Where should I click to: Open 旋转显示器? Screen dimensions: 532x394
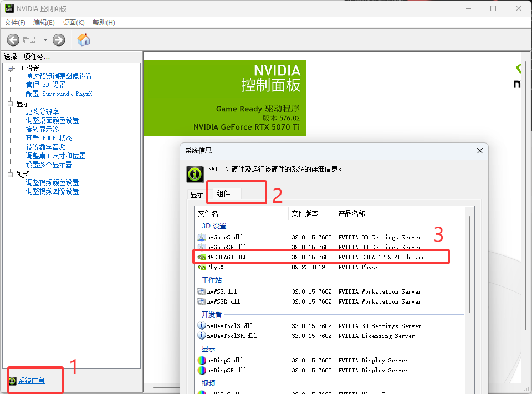pos(42,129)
